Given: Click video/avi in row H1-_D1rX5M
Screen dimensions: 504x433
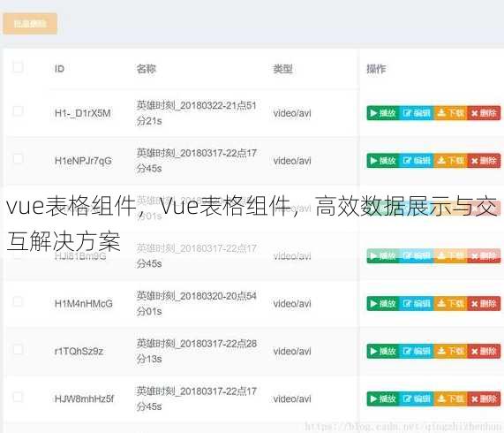Looking at the screenshot, I should [292, 113].
